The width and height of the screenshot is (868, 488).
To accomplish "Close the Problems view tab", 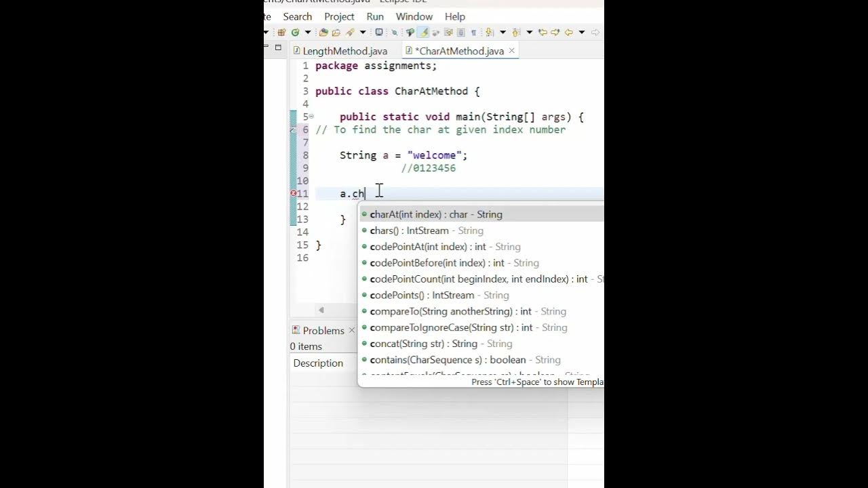I will [x=351, y=330].
